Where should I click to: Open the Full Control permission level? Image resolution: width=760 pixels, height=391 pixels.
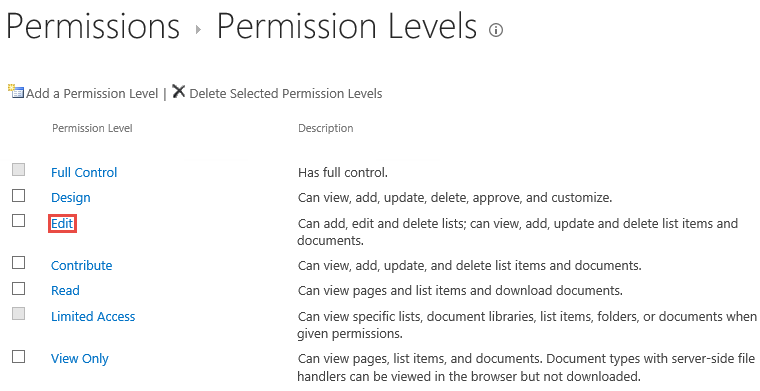tap(84, 172)
